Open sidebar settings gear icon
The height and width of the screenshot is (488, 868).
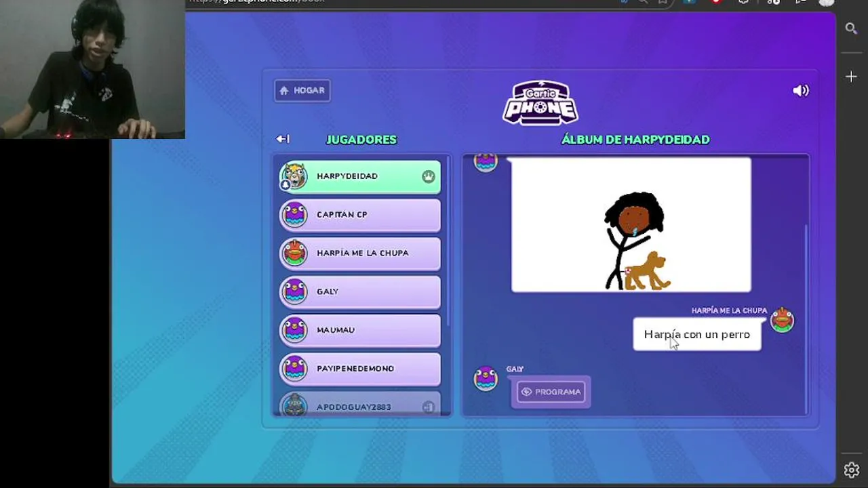(852, 470)
